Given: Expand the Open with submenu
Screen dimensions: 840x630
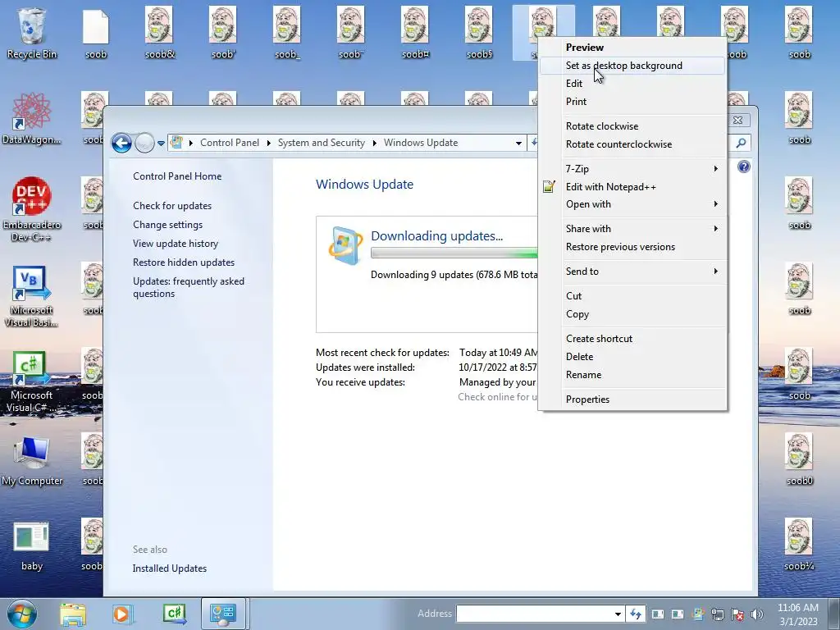Looking at the screenshot, I should 632,204.
